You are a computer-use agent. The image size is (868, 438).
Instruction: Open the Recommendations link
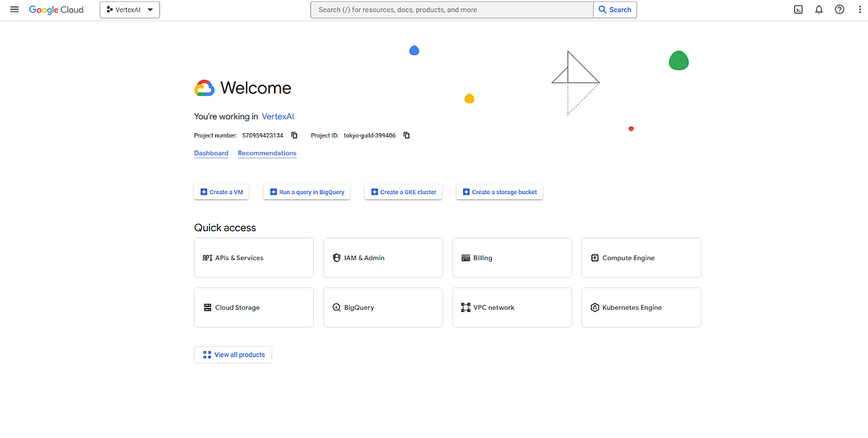(x=267, y=153)
